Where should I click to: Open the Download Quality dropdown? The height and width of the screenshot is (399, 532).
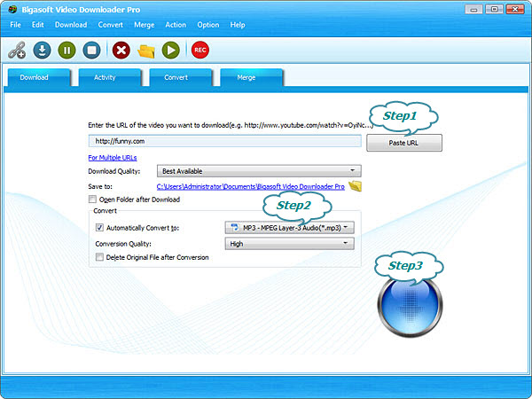click(x=259, y=171)
